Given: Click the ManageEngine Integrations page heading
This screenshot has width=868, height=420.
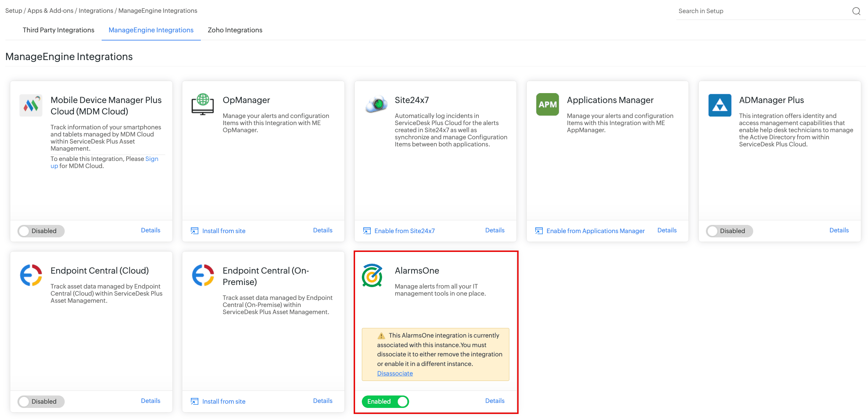Looking at the screenshot, I should coord(69,56).
